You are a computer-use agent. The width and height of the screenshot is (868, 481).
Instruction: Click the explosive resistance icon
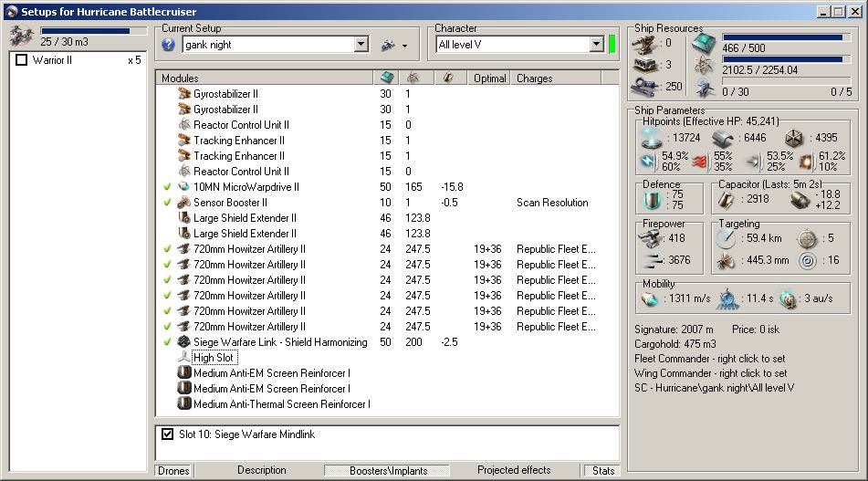coord(806,162)
